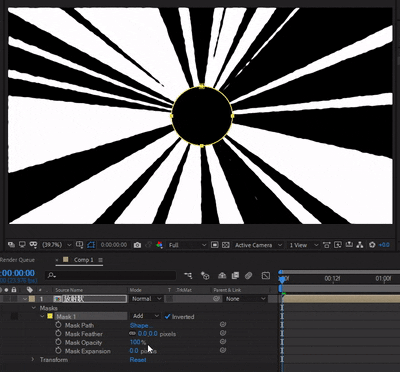Switch to the Render Queue tab
Image resolution: width=400 pixels, height=372 pixels.
pos(17,260)
